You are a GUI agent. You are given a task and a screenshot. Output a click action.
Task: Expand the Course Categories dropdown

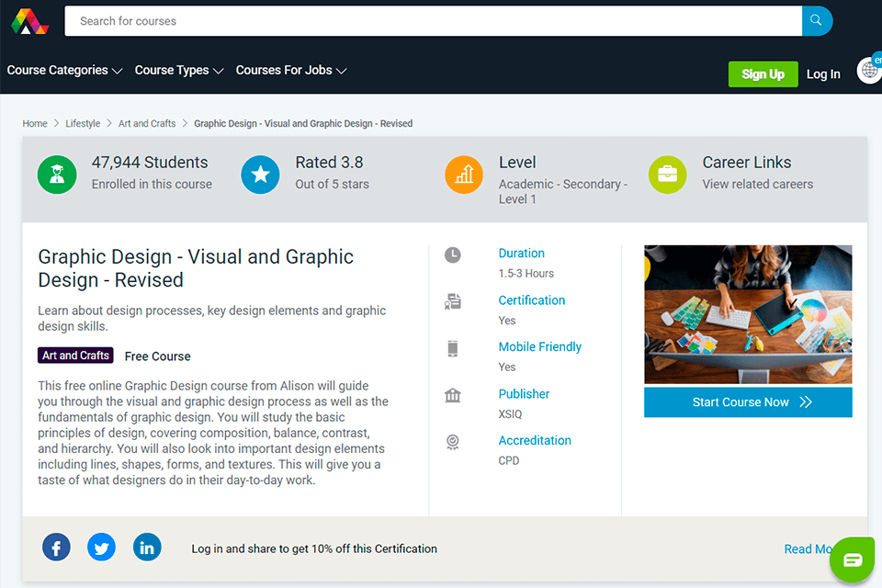pos(64,71)
